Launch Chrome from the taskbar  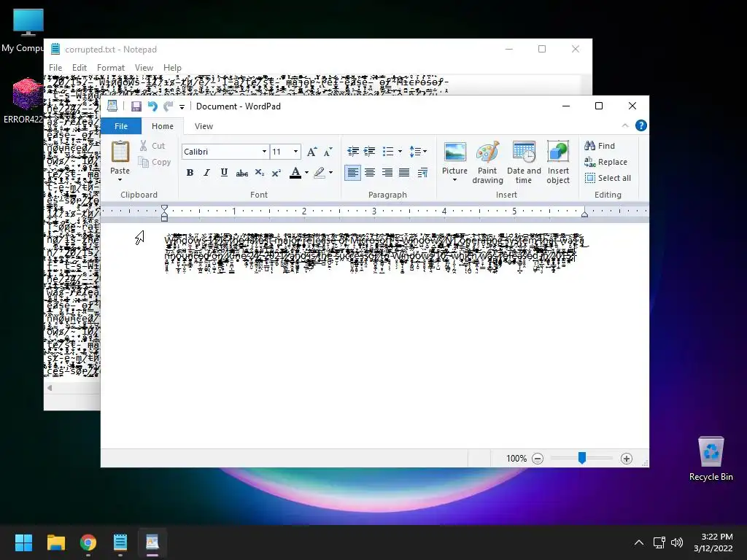click(88, 542)
